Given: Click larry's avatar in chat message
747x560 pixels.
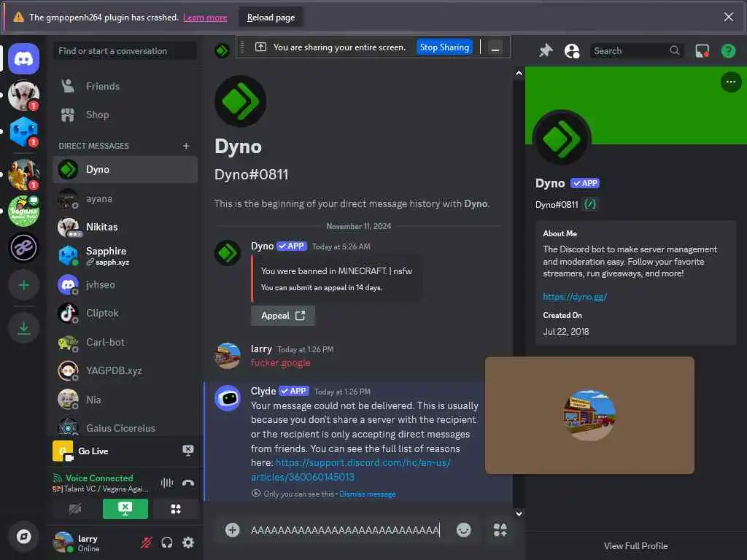Looking at the screenshot, I should (x=228, y=356).
